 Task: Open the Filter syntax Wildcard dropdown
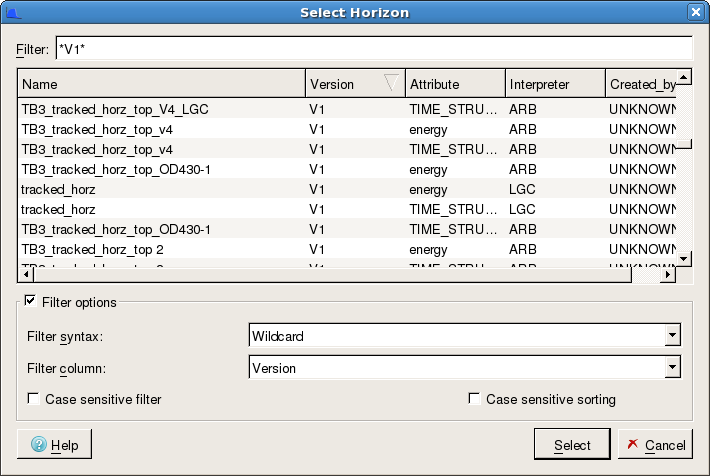coord(672,336)
